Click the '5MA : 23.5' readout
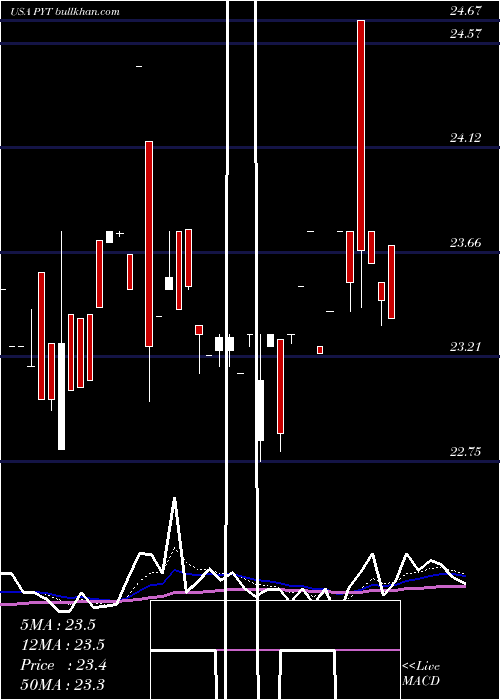This screenshot has height=700, width=500. 58,625
